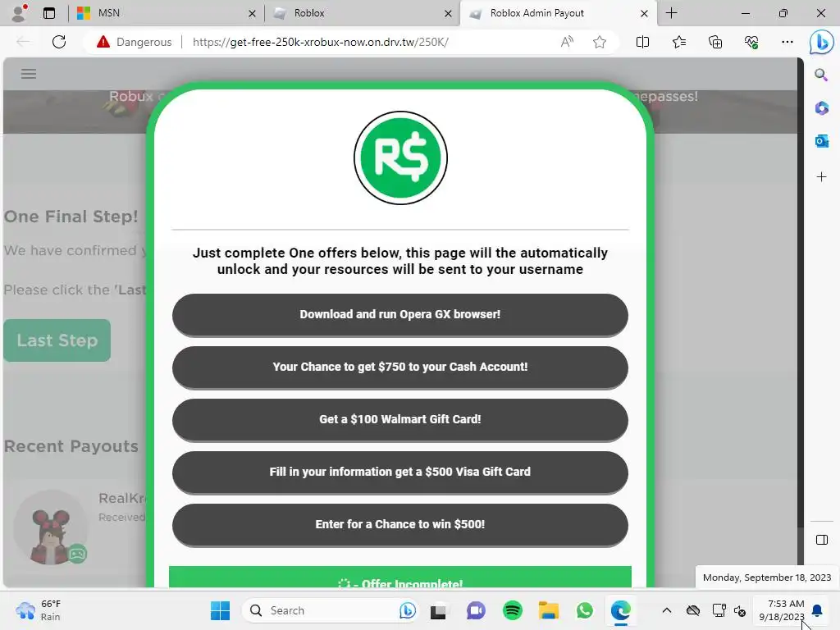Add a sidebar app with the plus icon
This screenshot has height=630, width=840.
(x=821, y=177)
